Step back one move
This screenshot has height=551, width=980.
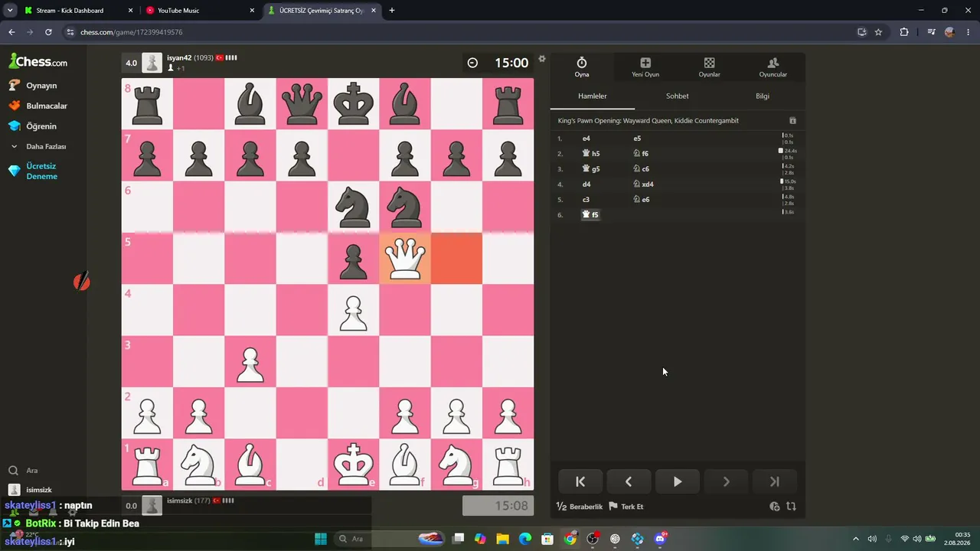click(629, 481)
